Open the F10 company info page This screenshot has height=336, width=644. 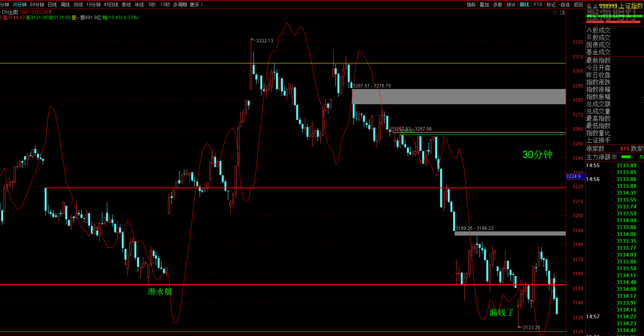[538, 5]
